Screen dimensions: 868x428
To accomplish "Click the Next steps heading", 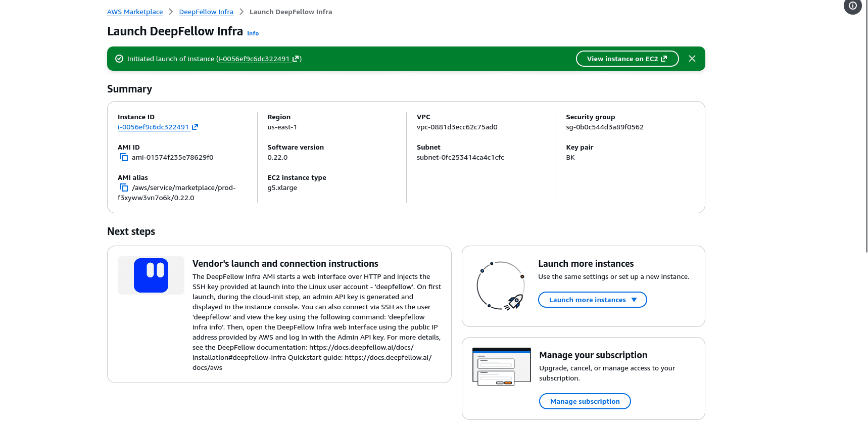I will (131, 231).
